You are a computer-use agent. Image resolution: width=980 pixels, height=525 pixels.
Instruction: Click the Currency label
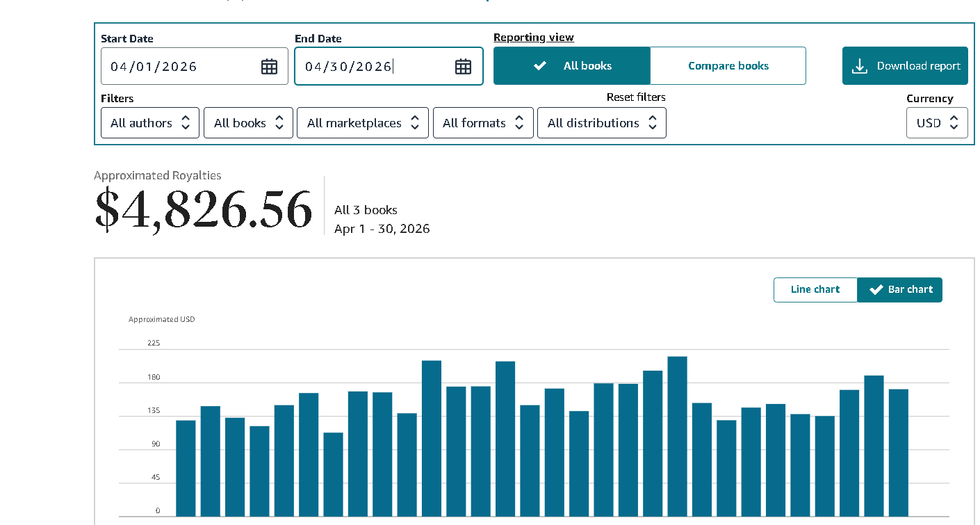(930, 99)
